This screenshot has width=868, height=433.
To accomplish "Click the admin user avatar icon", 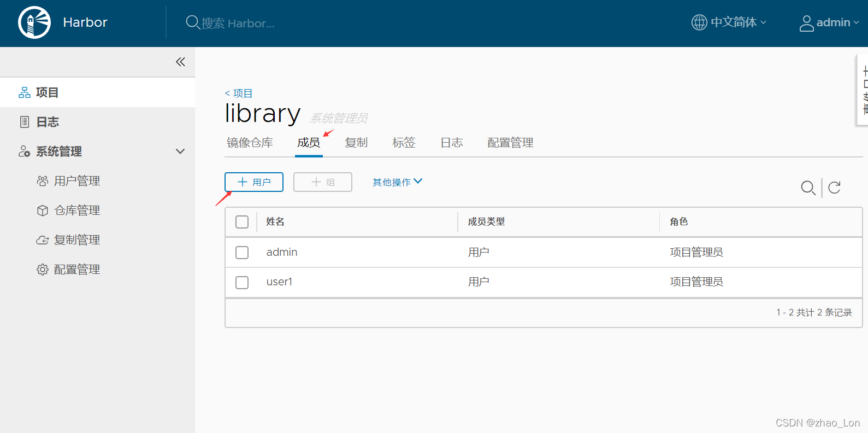I will [807, 23].
